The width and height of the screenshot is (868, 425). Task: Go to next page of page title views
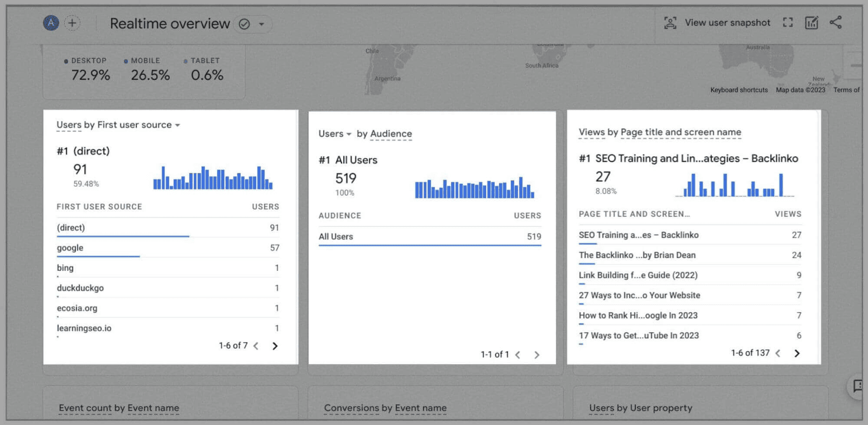click(797, 353)
